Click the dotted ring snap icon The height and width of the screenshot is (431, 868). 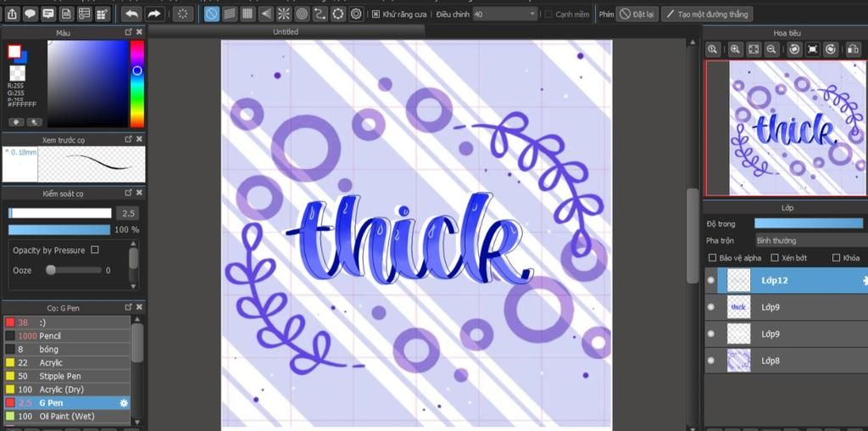tap(338, 14)
